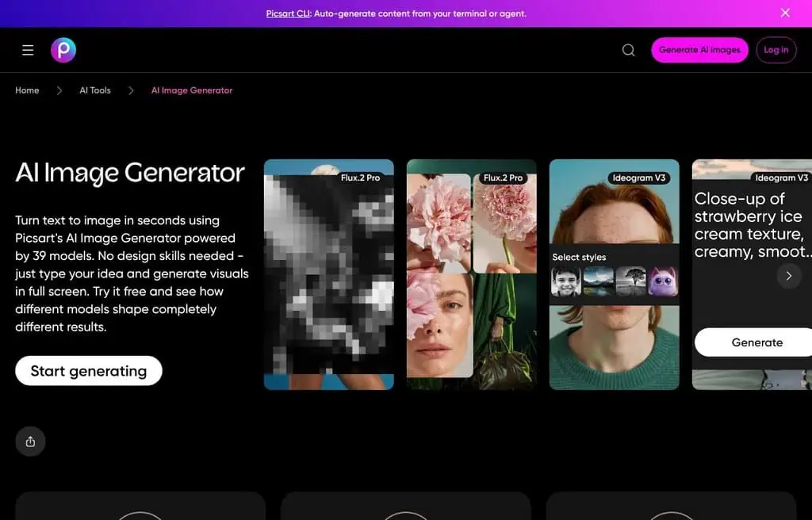Click the Picsart logo icon

63,50
